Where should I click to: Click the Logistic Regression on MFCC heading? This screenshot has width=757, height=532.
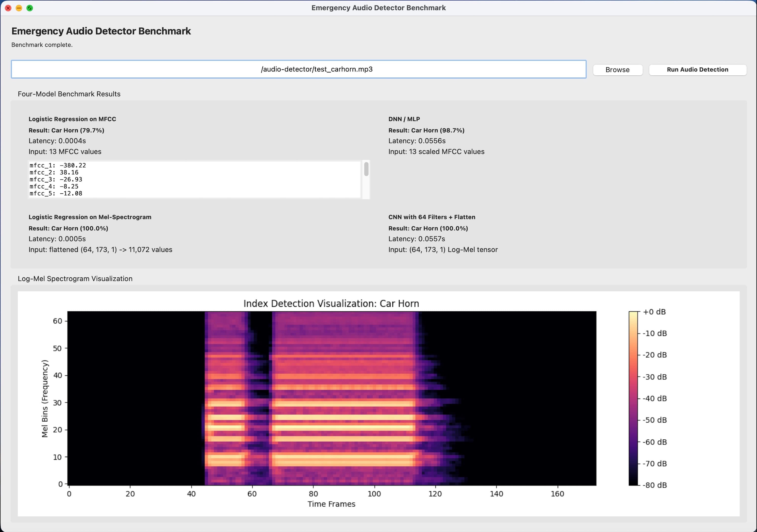[x=72, y=119]
